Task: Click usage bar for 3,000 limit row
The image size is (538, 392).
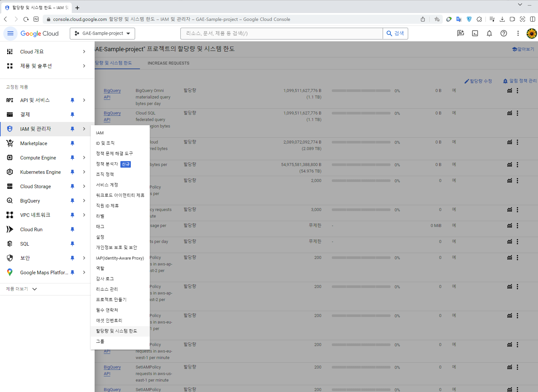Action: tap(361, 210)
